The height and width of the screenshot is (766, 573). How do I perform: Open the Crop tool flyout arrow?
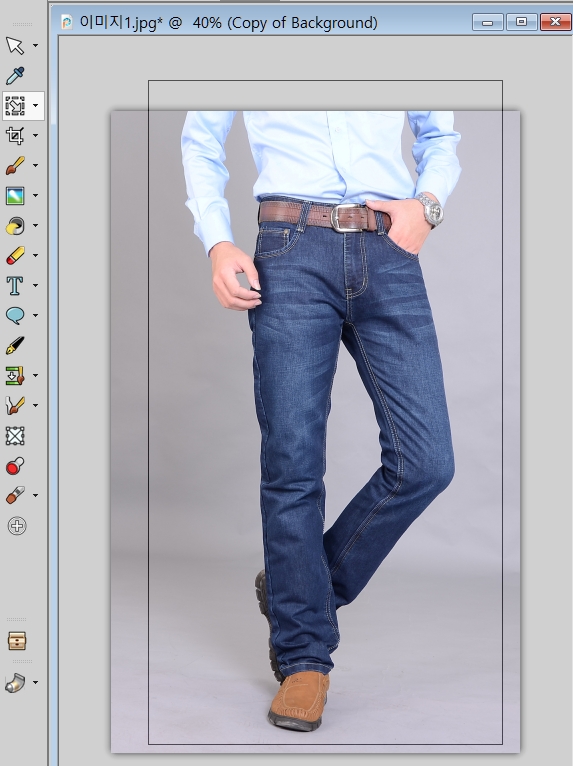(x=36, y=135)
